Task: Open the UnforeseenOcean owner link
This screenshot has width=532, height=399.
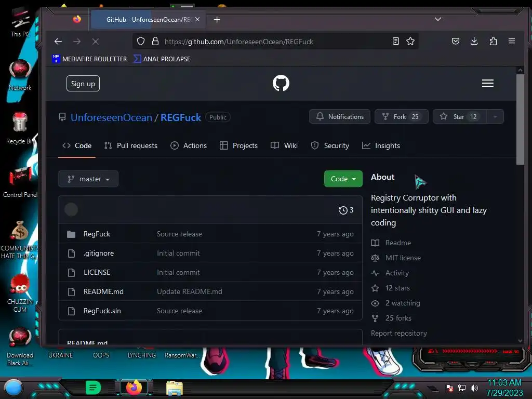Action: click(x=111, y=117)
